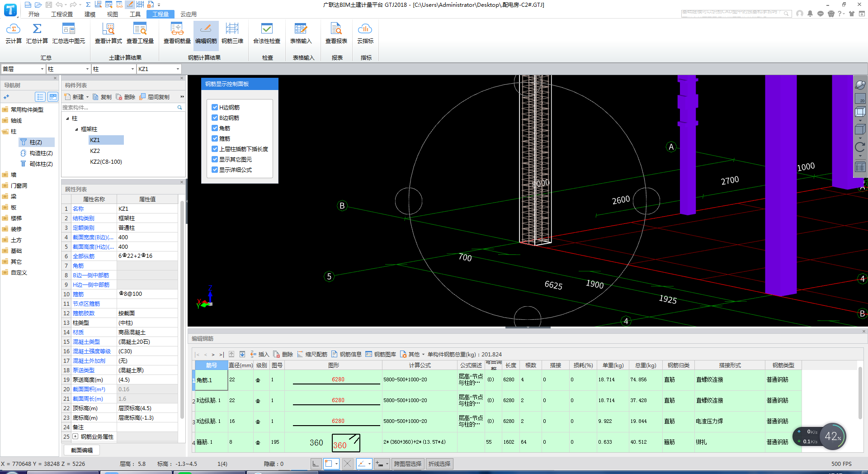
Task: Click the 汇总计算 sigma icon
Action: (x=37, y=29)
